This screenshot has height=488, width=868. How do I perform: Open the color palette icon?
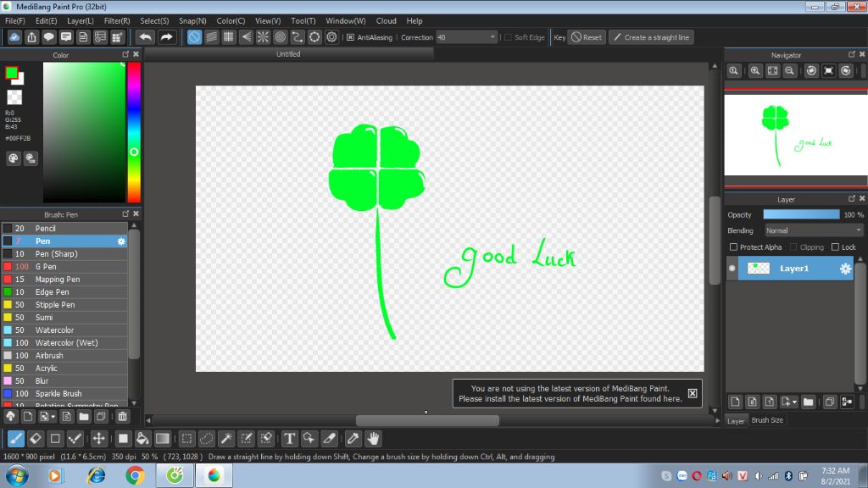click(x=14, y=158)
